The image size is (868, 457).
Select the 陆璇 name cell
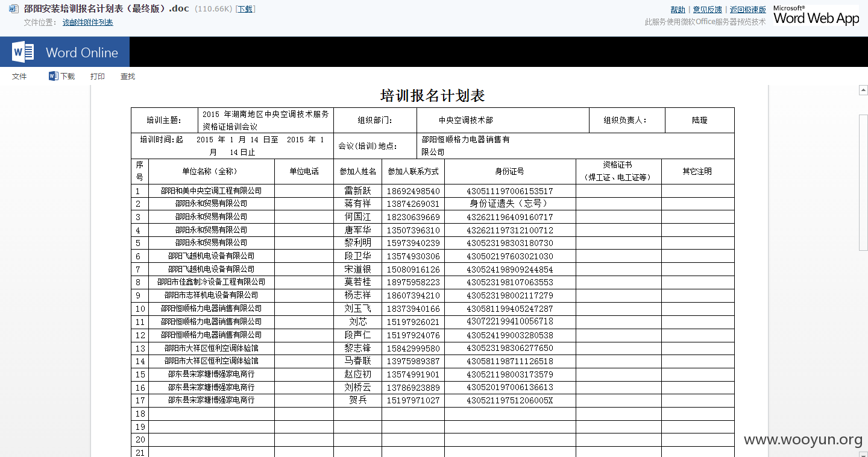(700, 120)
